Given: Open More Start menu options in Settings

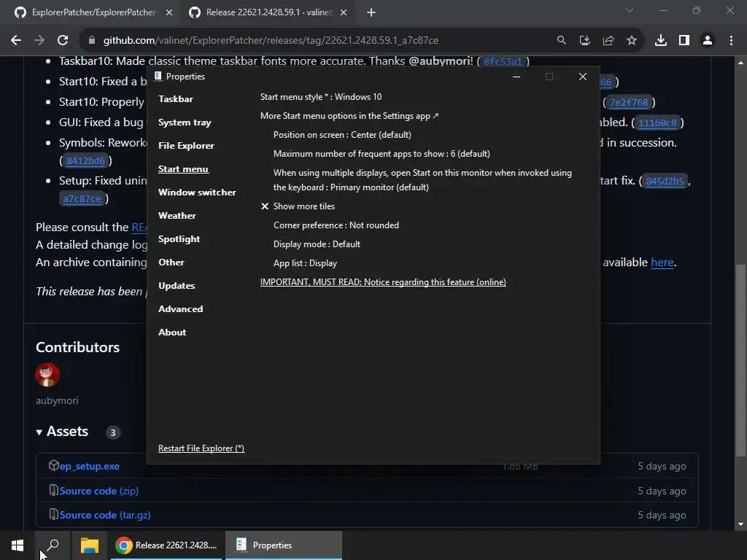Looking at the screenshot, I should click(349, 116).
